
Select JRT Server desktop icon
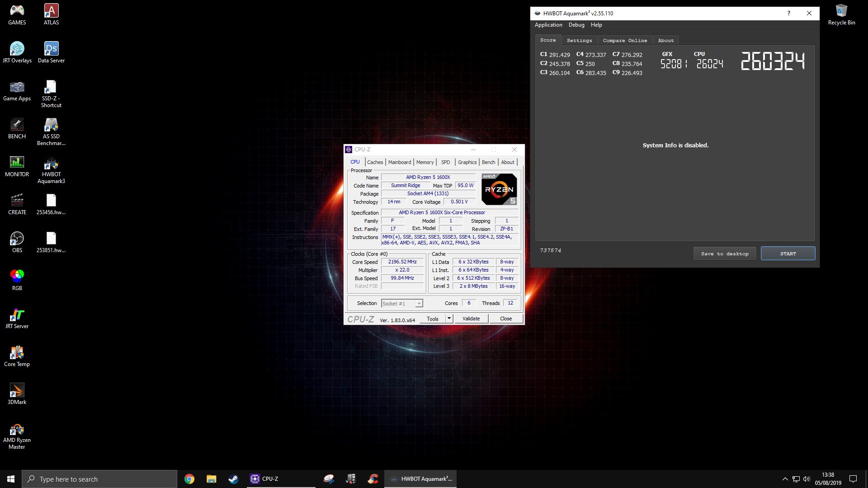point(17,318)
